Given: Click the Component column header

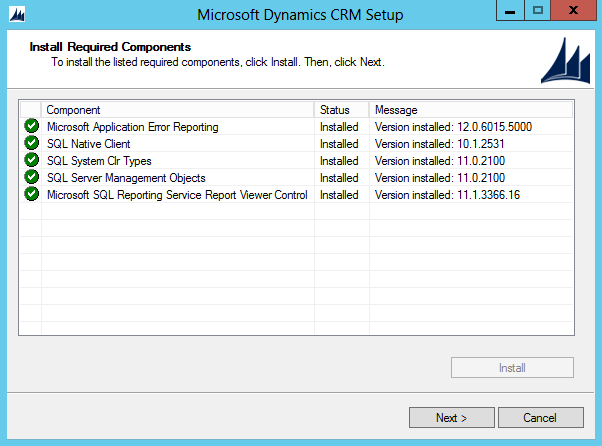Looking at the screenshot, I should [x=177, y=110].
